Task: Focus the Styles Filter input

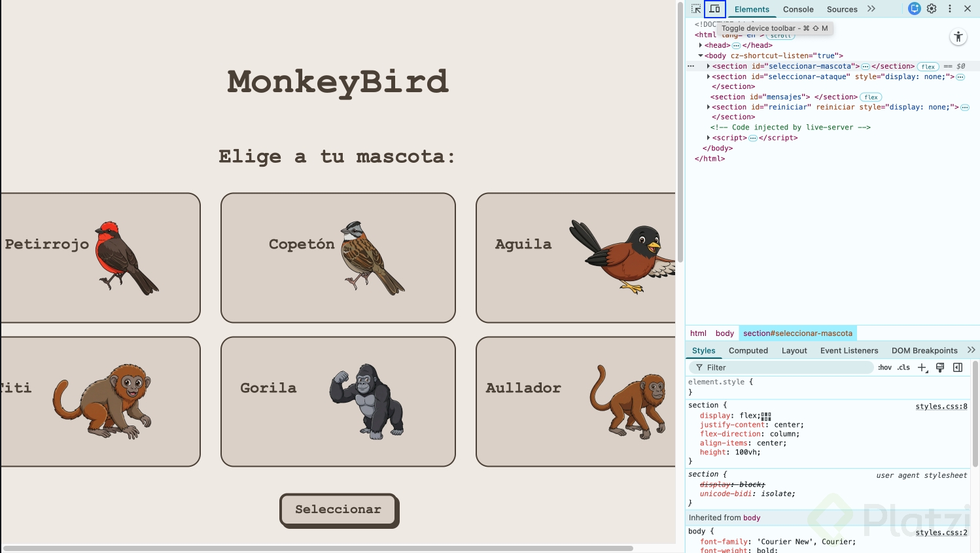Action: point(782,367)
